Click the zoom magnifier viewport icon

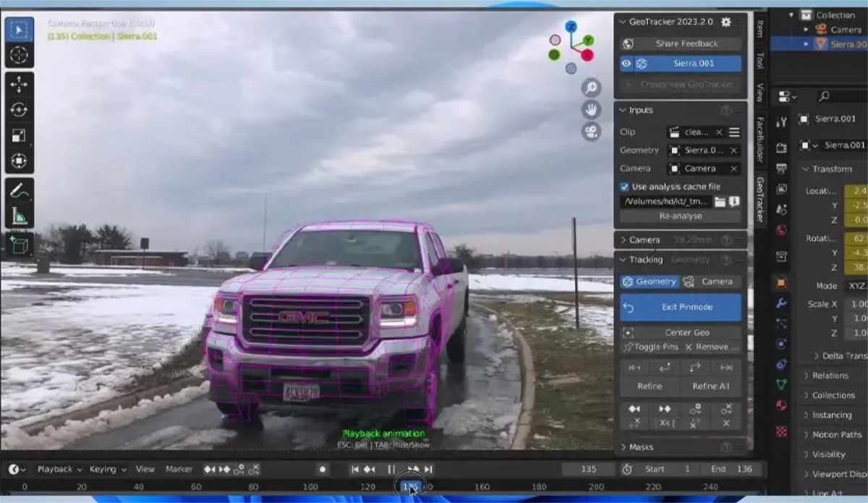point(592,88)
